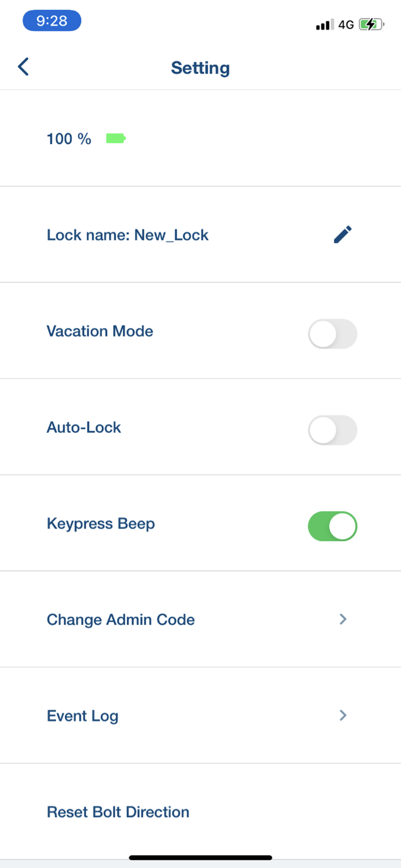Enable Vacation Mode
Screen dimensions: 401x868
332,334
